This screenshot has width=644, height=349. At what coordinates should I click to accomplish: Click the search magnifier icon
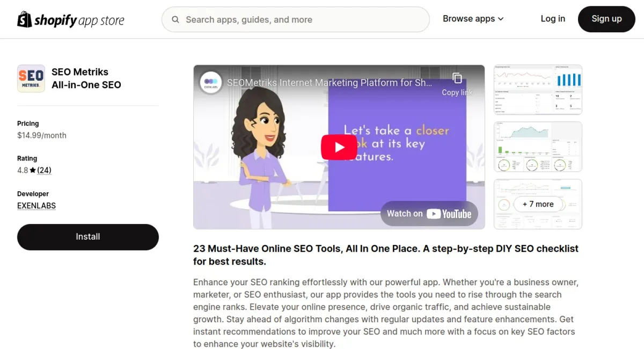pos(175,20)
